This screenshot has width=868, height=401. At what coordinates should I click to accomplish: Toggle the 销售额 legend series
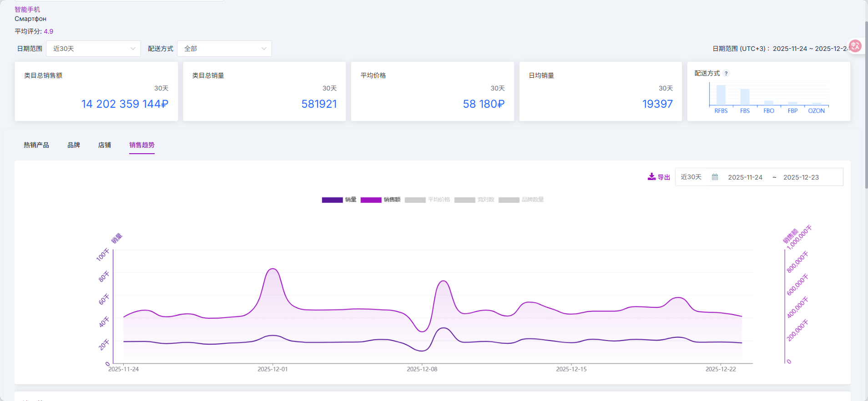coord(380,200)
